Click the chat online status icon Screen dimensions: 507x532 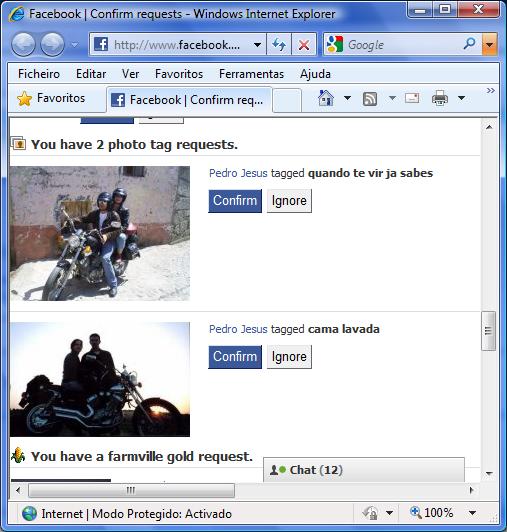(278, 470)
